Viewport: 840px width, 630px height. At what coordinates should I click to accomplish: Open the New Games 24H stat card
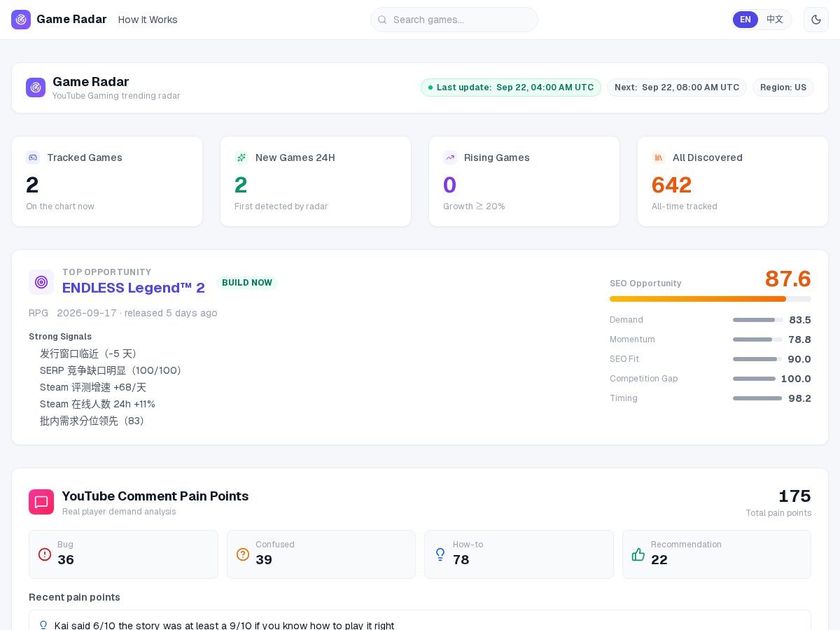(316, 181)
